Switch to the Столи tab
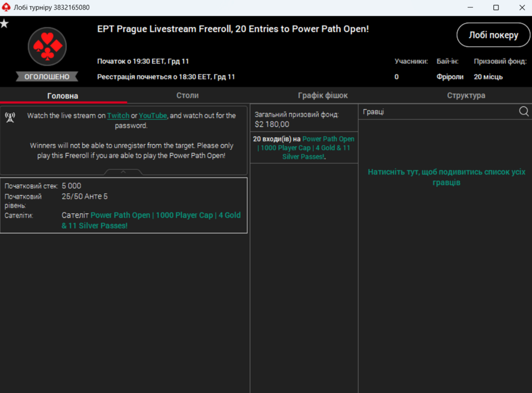Screen dimensions: 532x393 pyautogui.click(x=187, y=96)
